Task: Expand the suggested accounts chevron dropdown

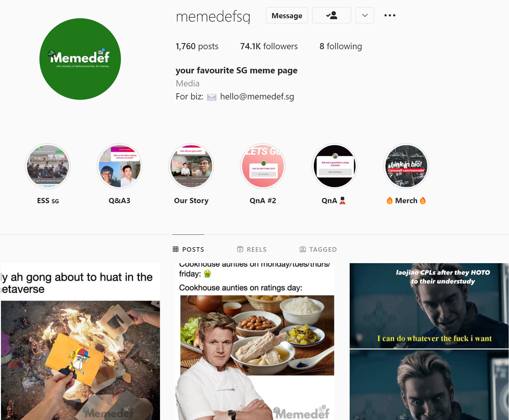Action: (365, 15)
